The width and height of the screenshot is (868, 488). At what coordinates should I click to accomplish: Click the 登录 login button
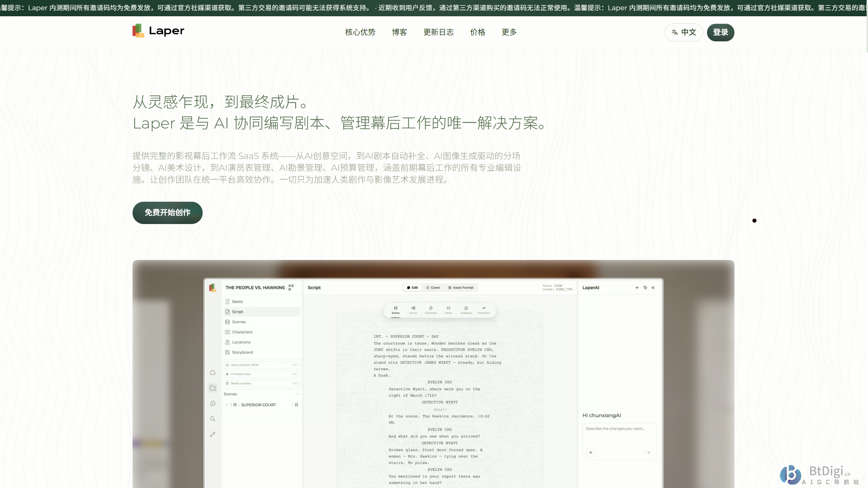pos(720,33)
